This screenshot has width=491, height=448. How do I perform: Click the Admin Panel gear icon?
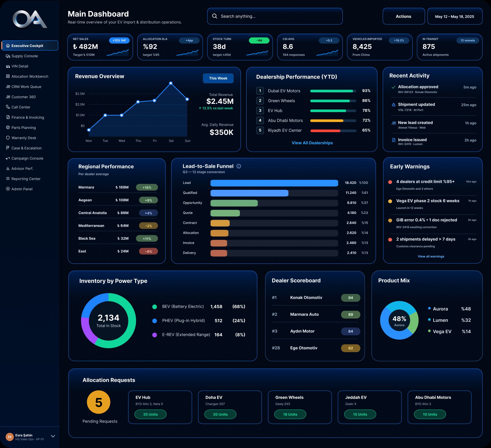[8, 189]
